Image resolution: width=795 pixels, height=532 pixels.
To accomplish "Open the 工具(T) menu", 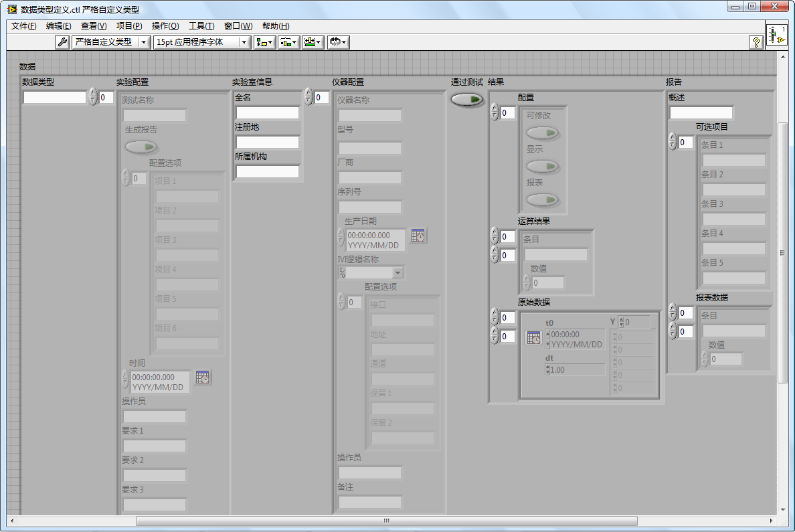I will point(201,26).
